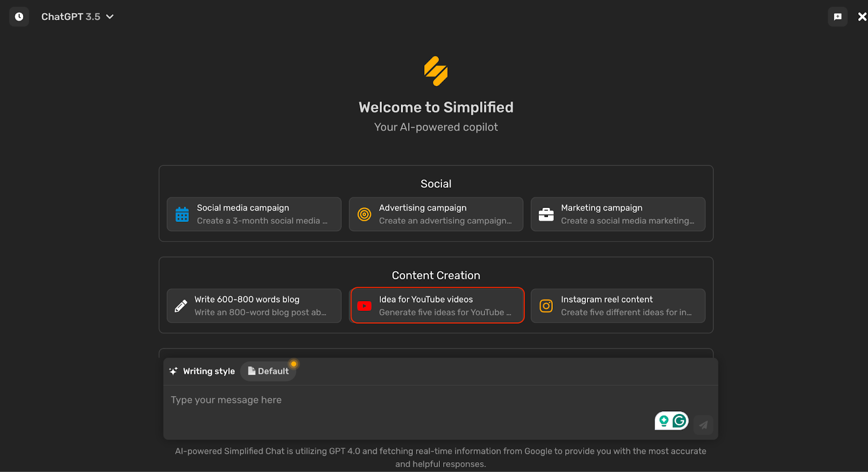Click the orange notification dot on Default

click(293, 364)
